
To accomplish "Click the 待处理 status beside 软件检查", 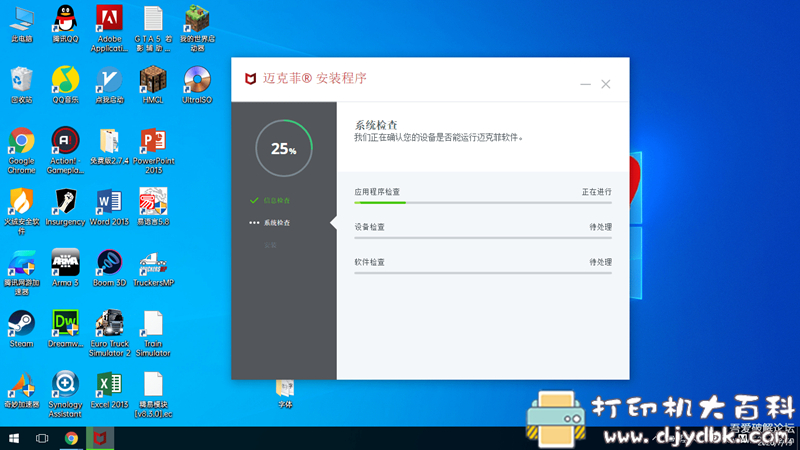I will tap(601, 262).
